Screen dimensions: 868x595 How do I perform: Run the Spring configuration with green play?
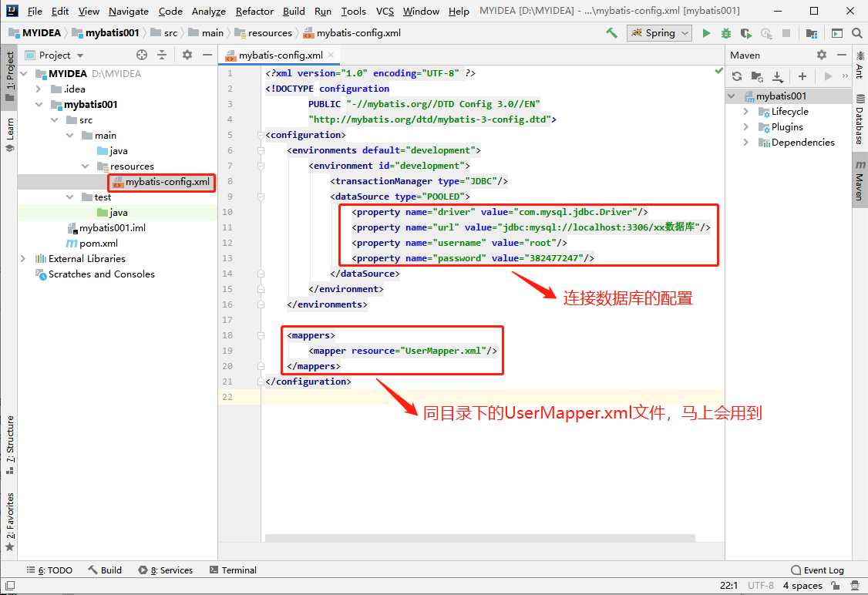706,33
